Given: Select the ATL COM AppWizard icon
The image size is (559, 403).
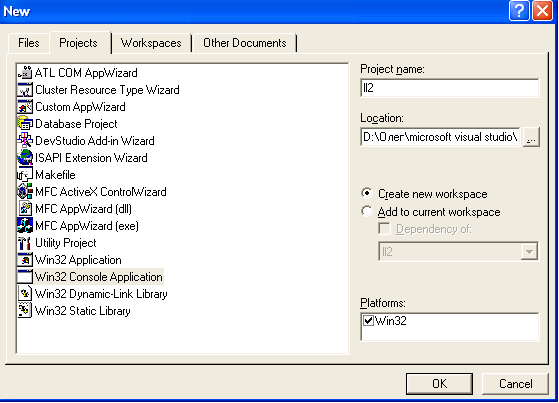Looking at the screenshot, I should 25,72.
